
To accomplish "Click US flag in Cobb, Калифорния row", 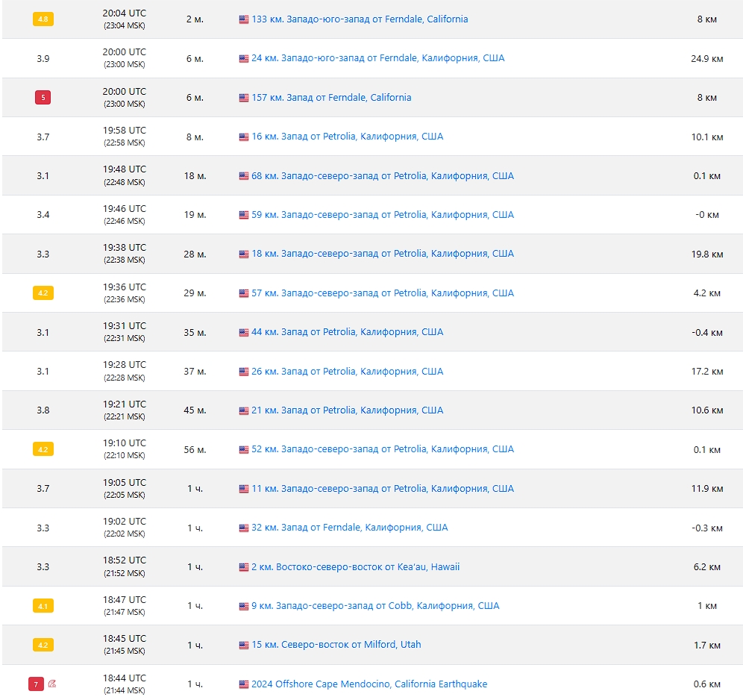I will pyautogui.click(x=243, y=606).
